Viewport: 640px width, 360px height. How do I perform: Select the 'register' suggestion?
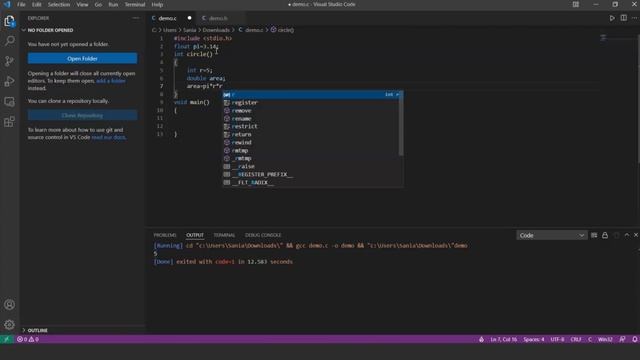click(312, 102)
